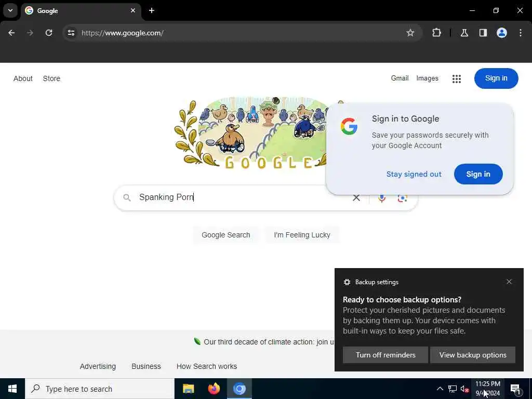Open the About link

click(x=23, y=78)
